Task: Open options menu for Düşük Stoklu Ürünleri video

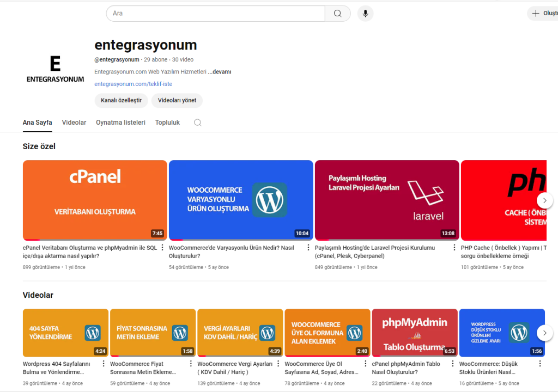Action: click(540, 364)
